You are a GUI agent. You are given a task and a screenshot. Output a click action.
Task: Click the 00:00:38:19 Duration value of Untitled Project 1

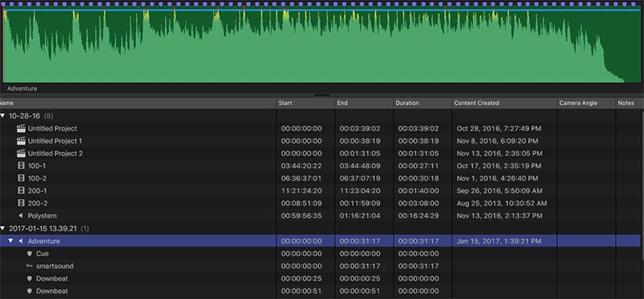(x=419, y=141)
